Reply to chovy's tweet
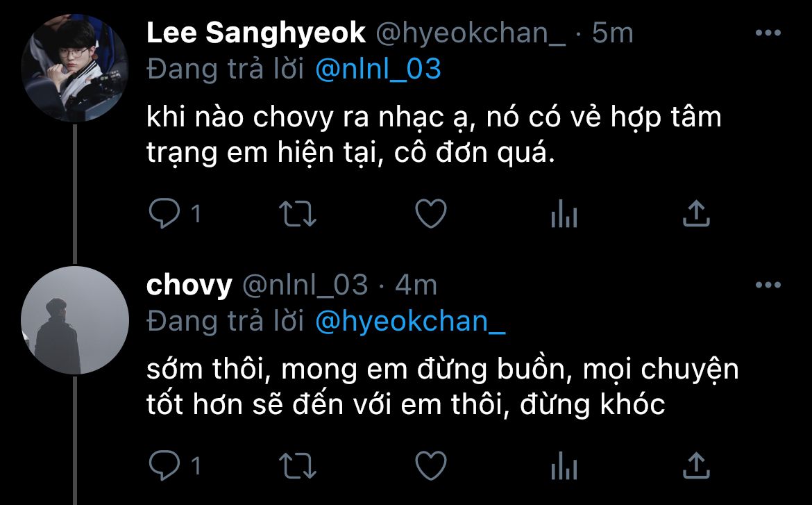The width and height of the screenshot is (812, 505). (165, 465)
